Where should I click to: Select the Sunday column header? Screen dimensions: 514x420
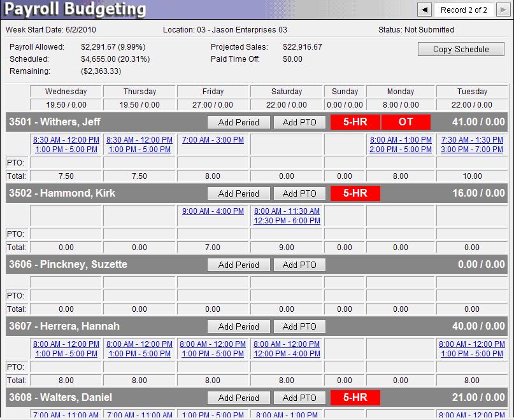pyautogui.click(x=345, y=92)
